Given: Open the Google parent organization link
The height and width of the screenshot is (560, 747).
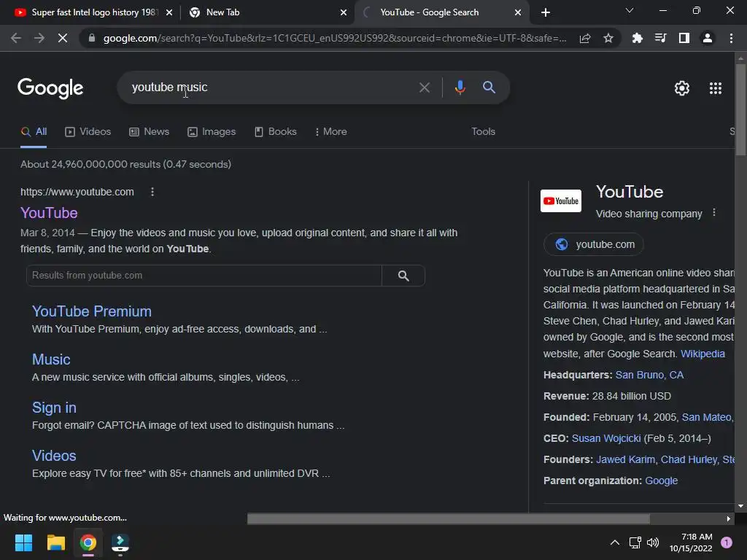Looking at the screenshot, I should [661, 481].
